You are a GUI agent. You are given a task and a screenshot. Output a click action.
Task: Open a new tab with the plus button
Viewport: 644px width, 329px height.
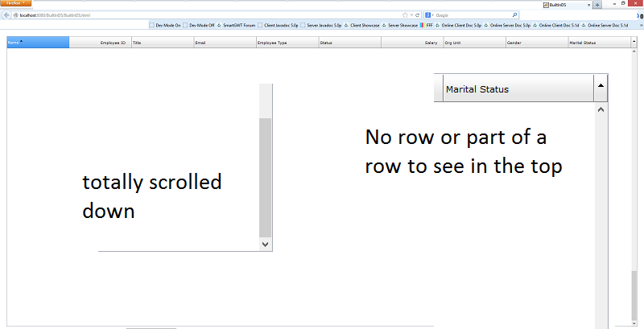(597, 4)
